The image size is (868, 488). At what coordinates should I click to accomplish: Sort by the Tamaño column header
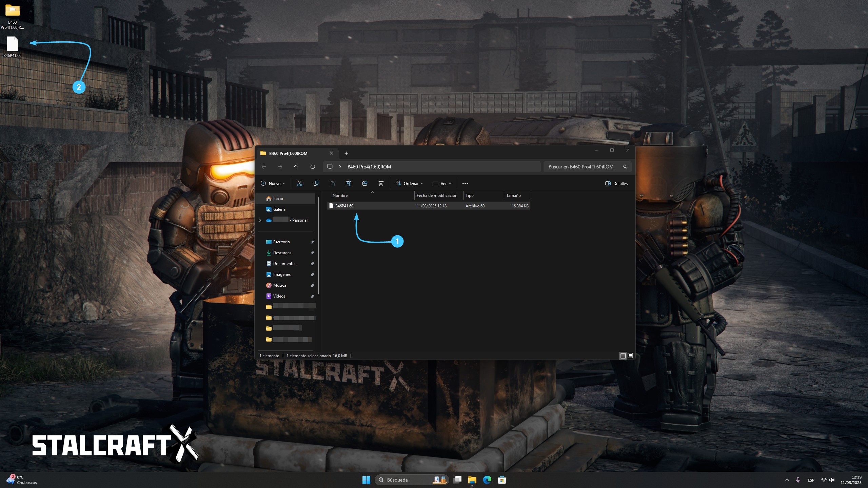517,196
